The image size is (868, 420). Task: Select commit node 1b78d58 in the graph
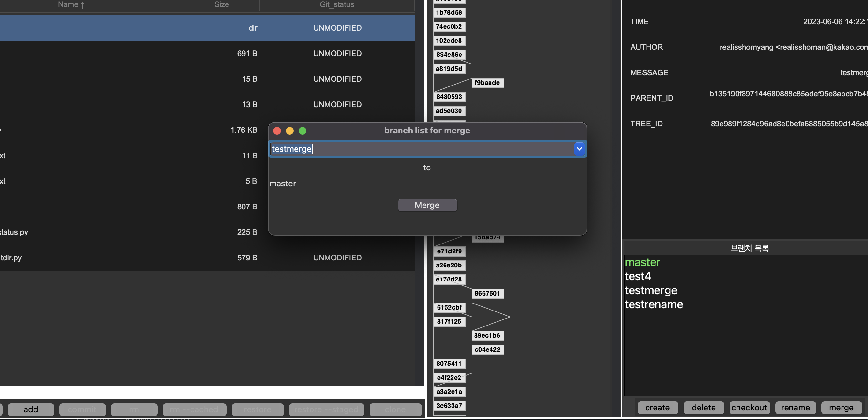(449, 12)
